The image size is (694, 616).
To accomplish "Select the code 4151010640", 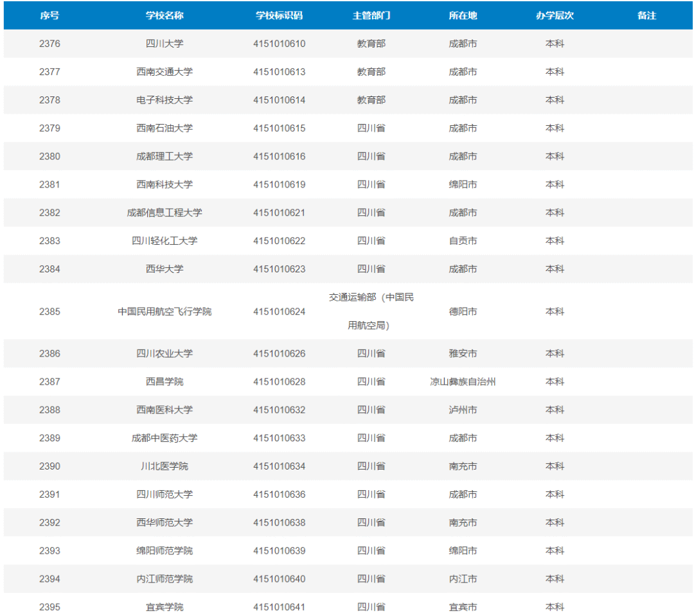I will point(280,579).
